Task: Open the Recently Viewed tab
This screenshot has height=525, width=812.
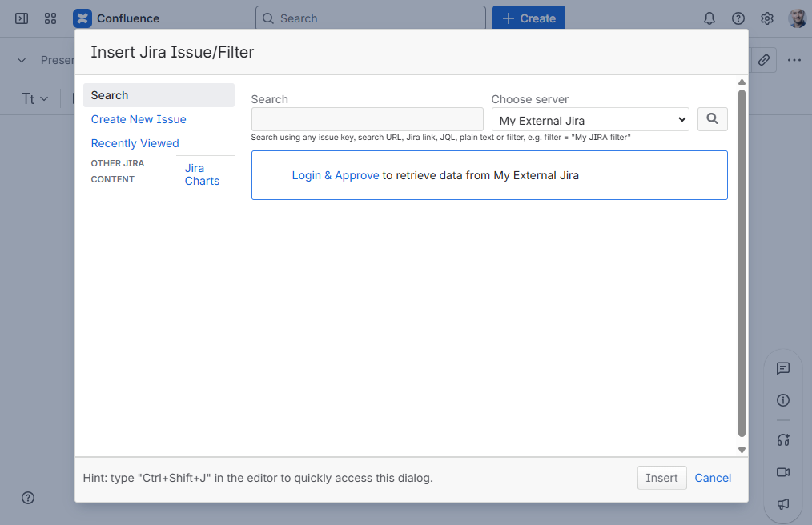Action: point(135,143)
